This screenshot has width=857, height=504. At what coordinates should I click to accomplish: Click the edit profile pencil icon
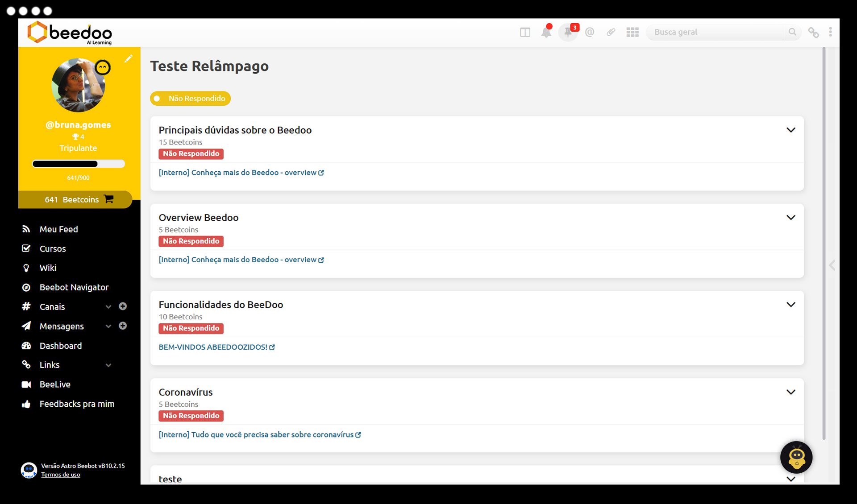click(129, 59)
